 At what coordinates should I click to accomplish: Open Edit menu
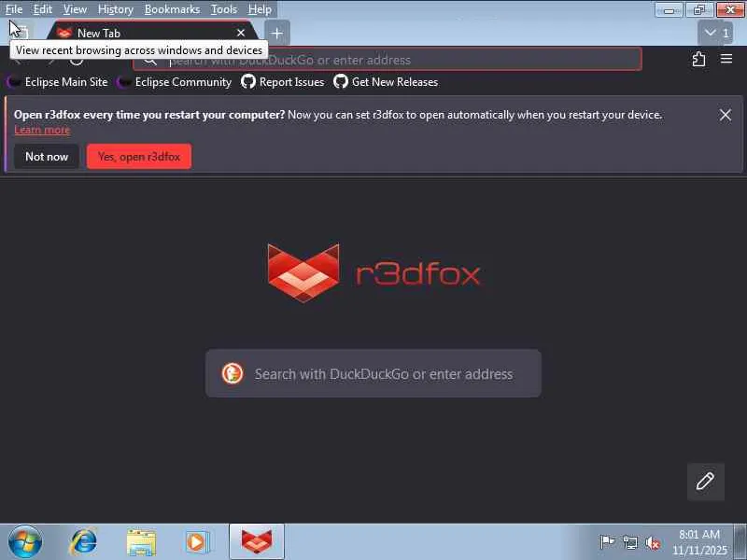(42, 9)
